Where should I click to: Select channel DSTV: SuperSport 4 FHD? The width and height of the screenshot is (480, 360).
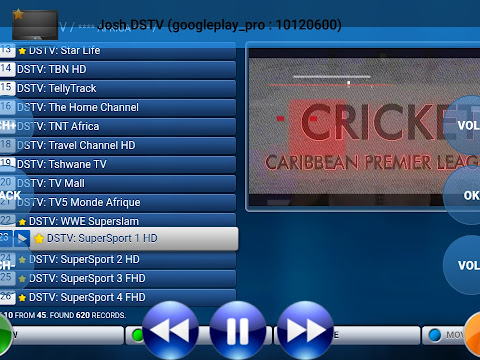(118, 298)
